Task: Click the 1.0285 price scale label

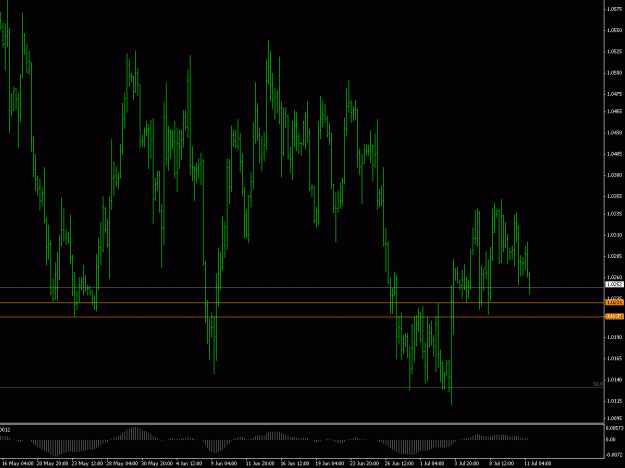Action: [614, 256]
